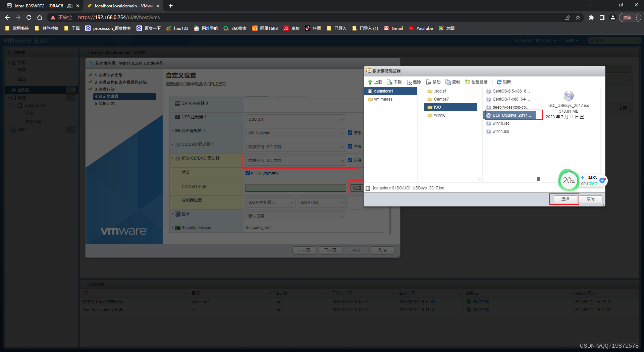Bookmark this page with the star icon
This screenshot has height=352, width=644.
click(x=578, y=17)
